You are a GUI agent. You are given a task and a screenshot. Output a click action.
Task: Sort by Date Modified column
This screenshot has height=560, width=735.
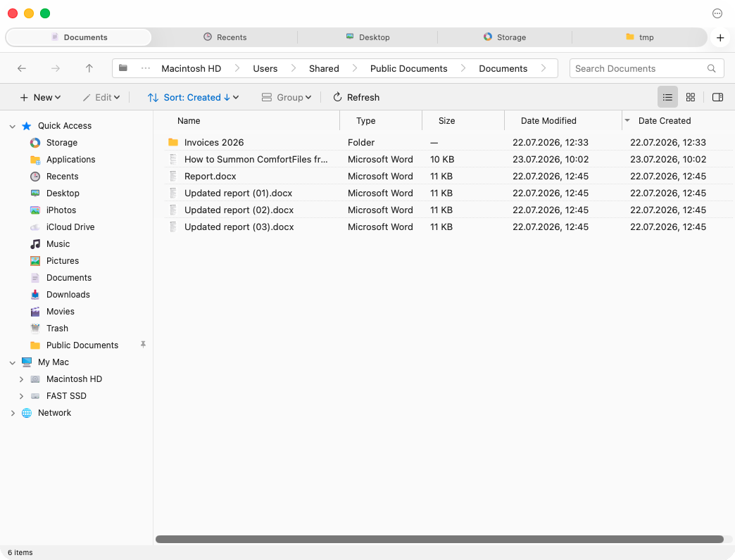(x=548, y=121)
